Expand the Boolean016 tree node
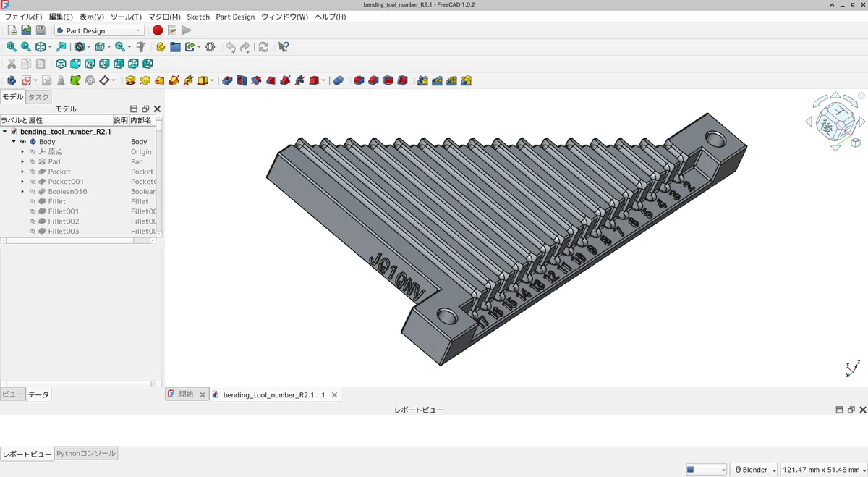 point(22,192)
